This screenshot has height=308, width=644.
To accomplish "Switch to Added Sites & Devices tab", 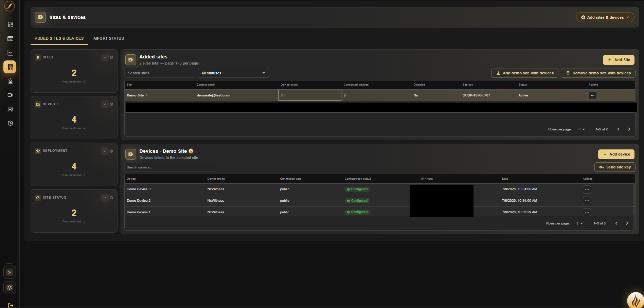I will pyautogui.click(x=59, y=38).
